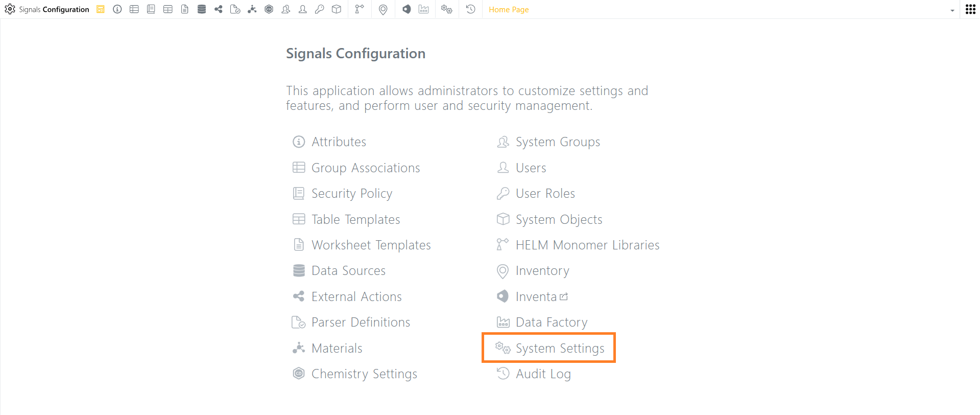Open System Groups using the toolbar icon
Screen dimensions: 980x415
286,9
